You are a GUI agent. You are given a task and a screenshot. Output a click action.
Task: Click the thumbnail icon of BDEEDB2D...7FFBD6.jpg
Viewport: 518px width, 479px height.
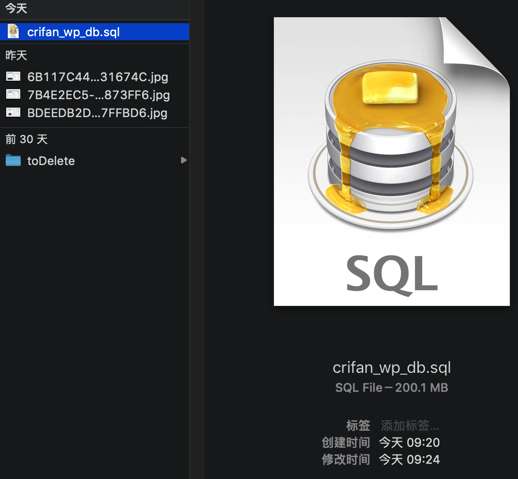(13, 112)
